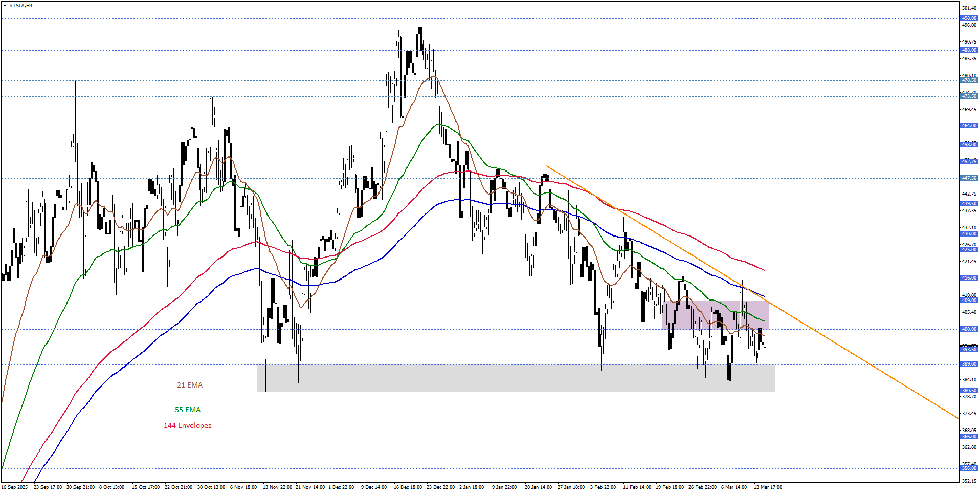Click the 356.00 price level tag
980x493 pixels.
(969, 468)
